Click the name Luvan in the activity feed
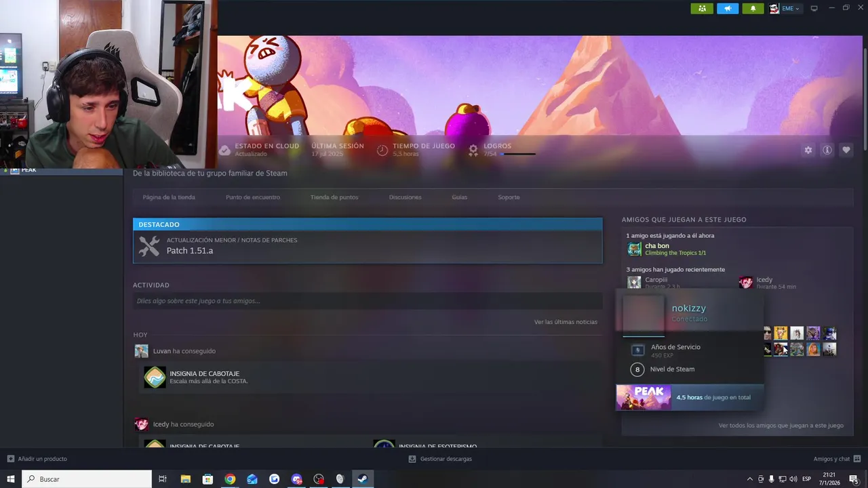 [x=162, y=351]
